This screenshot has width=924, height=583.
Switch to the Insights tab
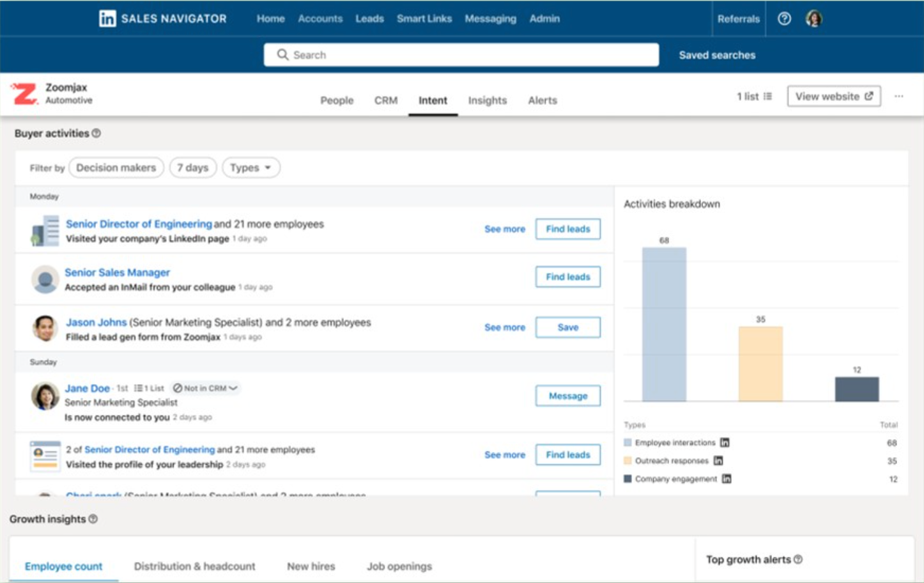click(x=488, y=100)
